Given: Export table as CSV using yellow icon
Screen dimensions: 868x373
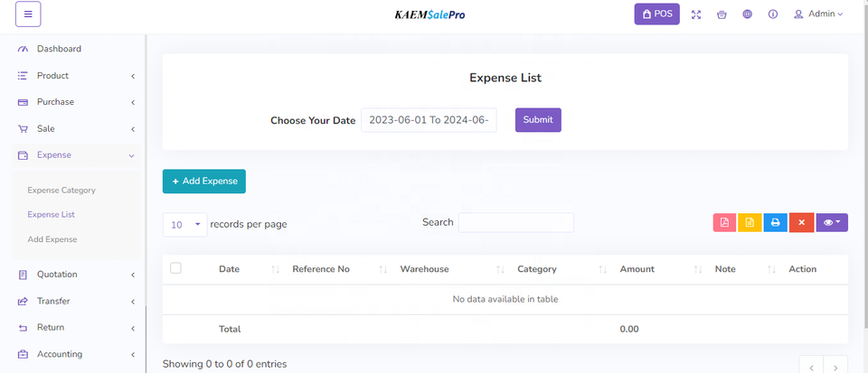Looking at the screenshot, I should [750, 223].
